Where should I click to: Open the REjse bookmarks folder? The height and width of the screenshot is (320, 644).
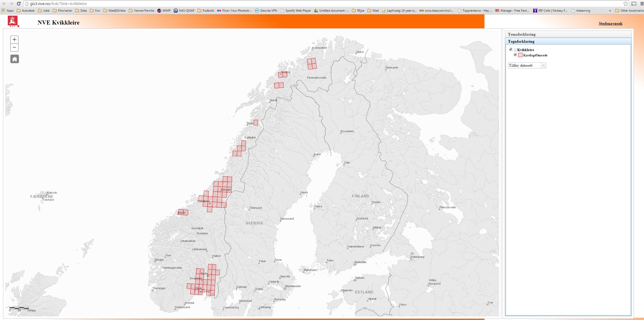(358, 11)
